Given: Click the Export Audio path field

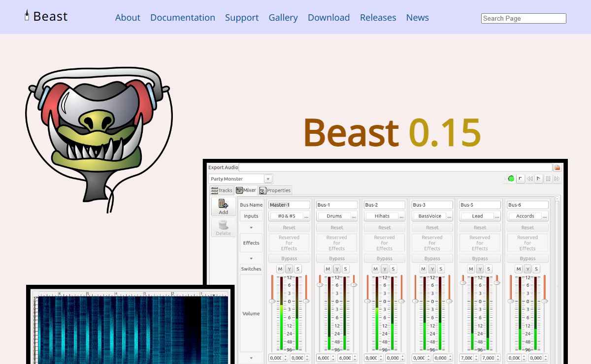Looking at the screenshot, I should [396, 168].
